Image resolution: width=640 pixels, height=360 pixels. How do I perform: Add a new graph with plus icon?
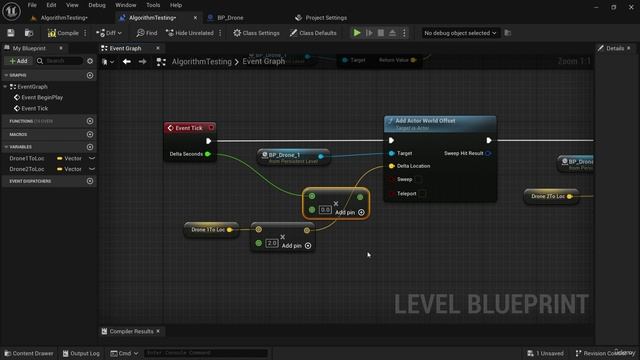tap(90, 76)
